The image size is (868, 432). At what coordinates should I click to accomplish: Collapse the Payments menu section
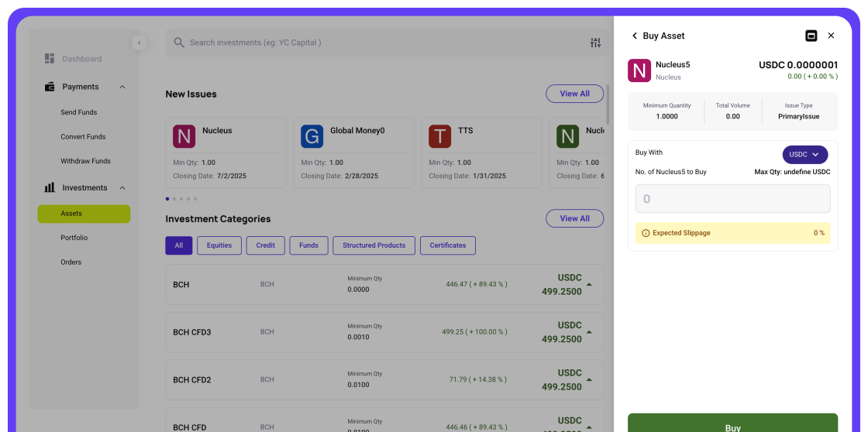pyautogui.click(x=122, y=87)
